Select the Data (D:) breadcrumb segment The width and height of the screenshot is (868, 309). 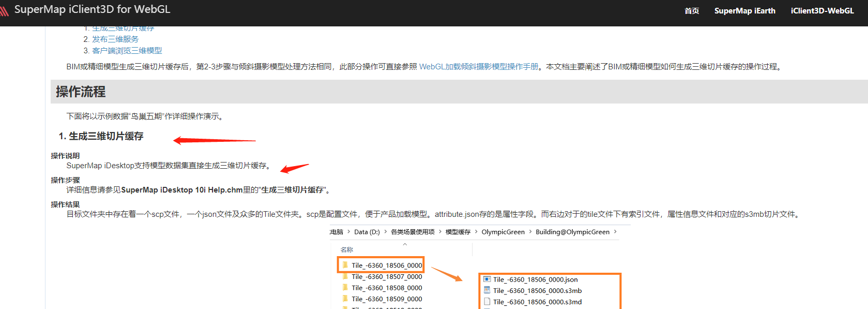tap(367, 232)
